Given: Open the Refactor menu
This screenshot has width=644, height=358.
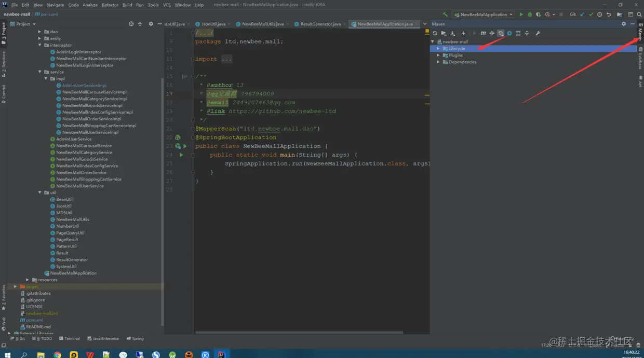Looking at the screenshot, I should pos(110,5).
